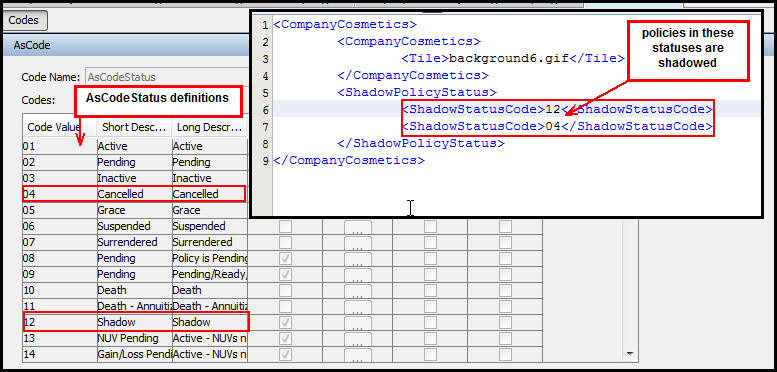Select code value cell 07
The image size is (777, 372).
[59, 242]
